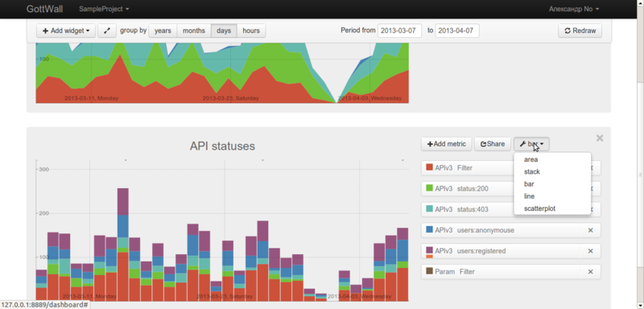Click the APIv3 users:registered metric label
The height and width of the screenshot is (309, 644).
[470, 251]
